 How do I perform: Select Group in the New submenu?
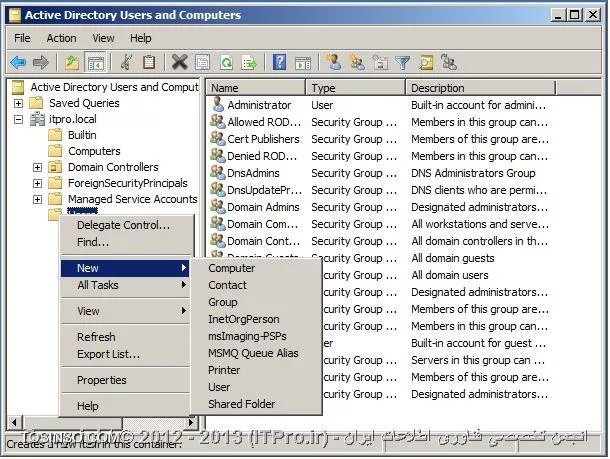[x=256, y=302]
